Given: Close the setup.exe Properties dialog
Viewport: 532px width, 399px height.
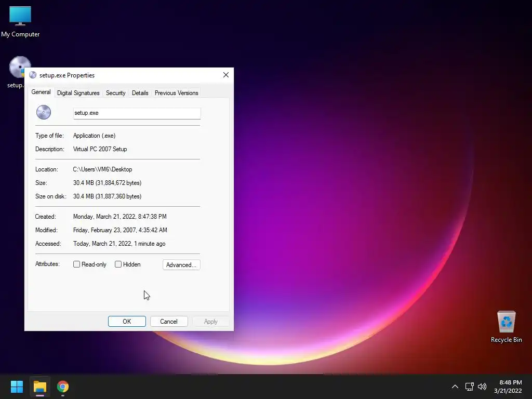Looking at the screenshot, I should [226, 75].
